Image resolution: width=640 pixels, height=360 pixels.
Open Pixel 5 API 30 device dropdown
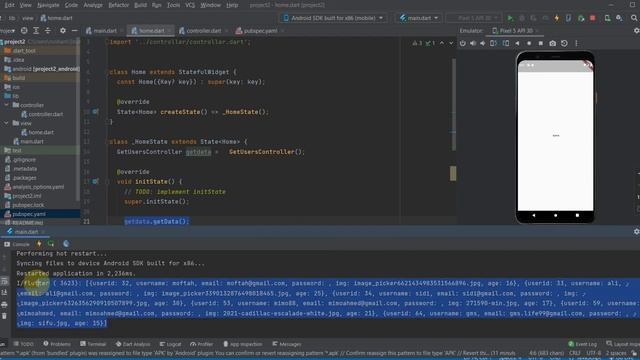474,18
